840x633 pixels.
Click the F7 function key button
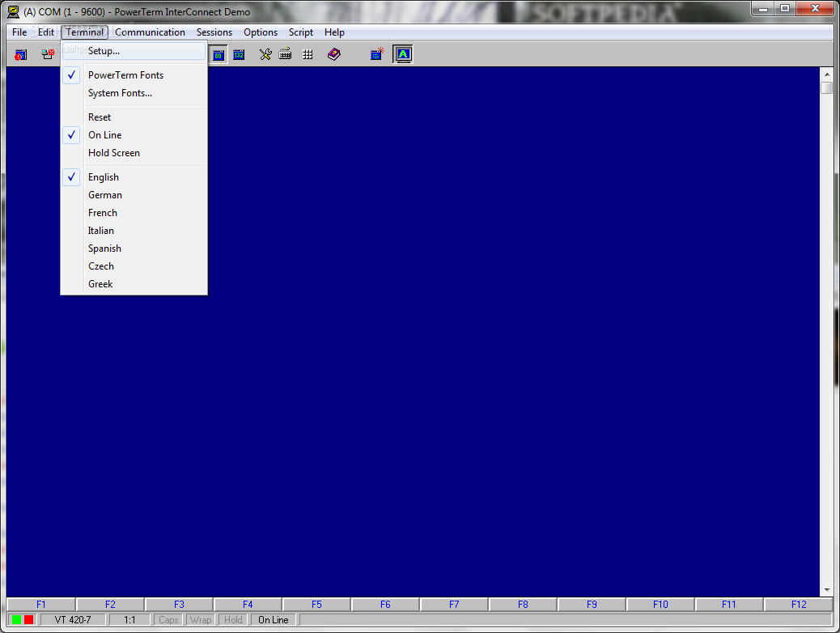(454, 605)
